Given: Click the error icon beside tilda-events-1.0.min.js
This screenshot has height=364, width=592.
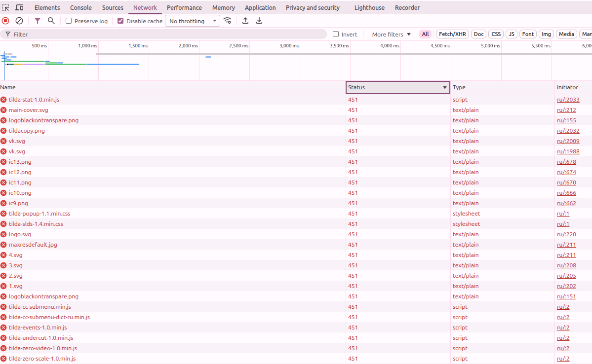Looking at the screenshot, I should (3, 328).
